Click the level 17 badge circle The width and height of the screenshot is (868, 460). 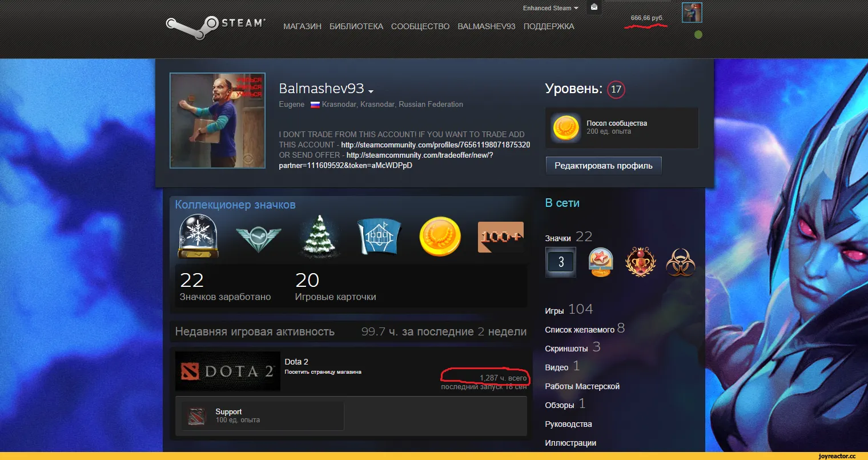click(616, 89)
